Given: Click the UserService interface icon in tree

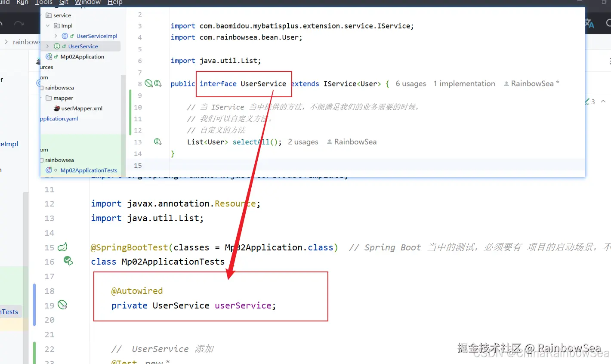Looking at the screenshot, I should (57, 46).
